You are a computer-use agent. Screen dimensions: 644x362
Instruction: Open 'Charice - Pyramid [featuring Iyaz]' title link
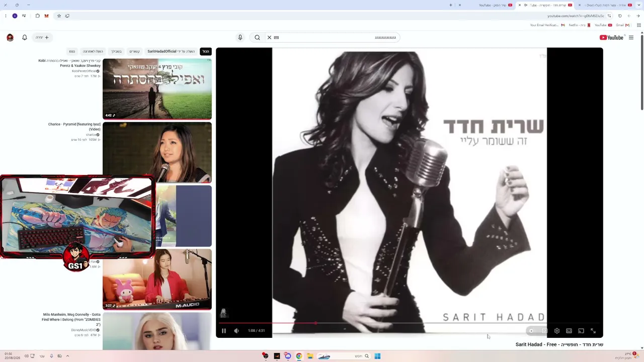74,127
